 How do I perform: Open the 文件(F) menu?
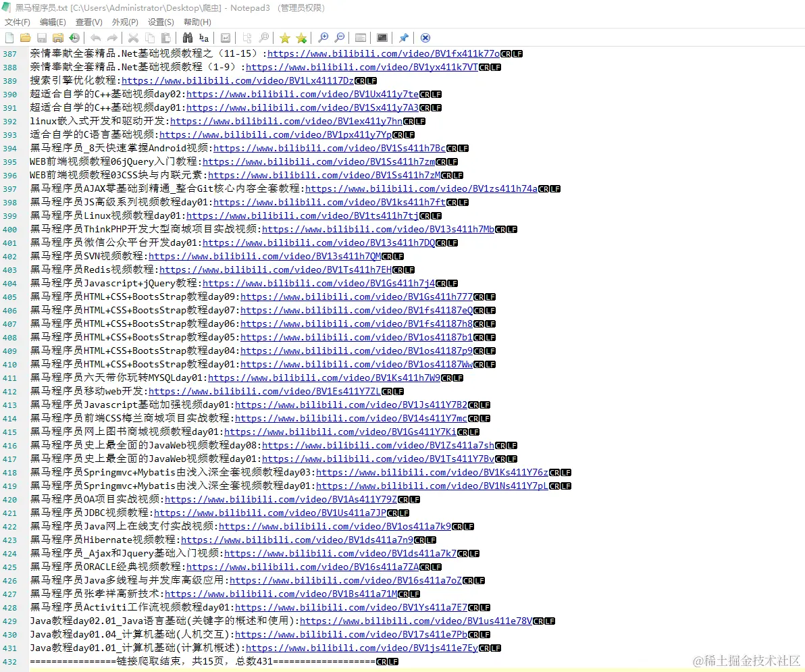18,22
